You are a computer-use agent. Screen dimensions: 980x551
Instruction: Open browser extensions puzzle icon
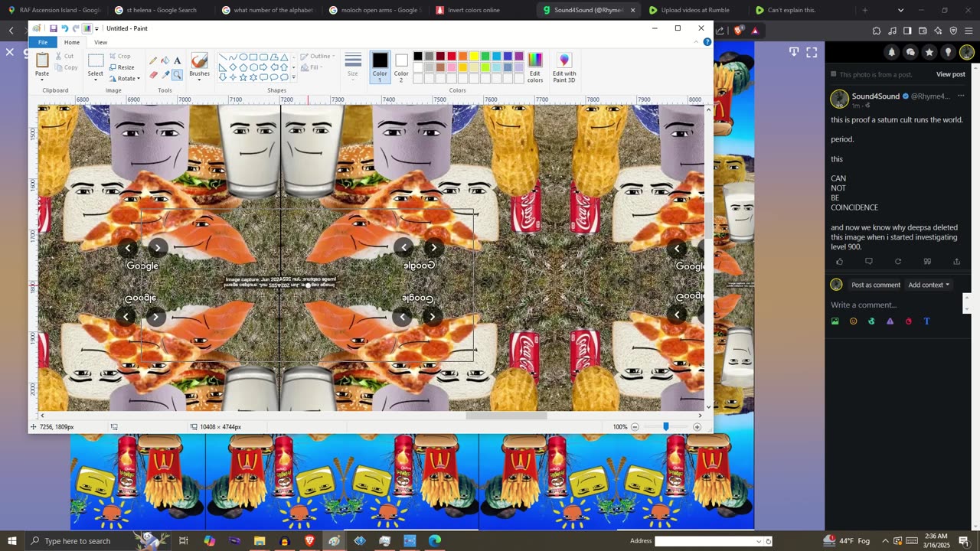point(877,31)
